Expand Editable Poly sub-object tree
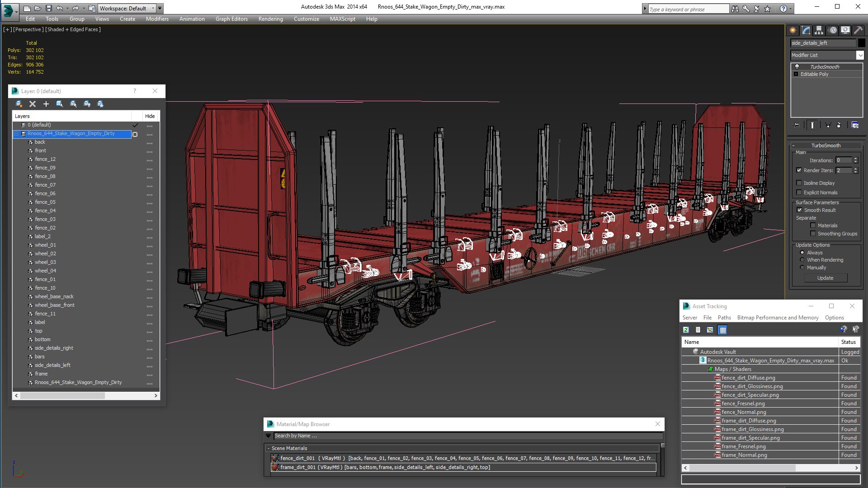 [x=796, y=74]
